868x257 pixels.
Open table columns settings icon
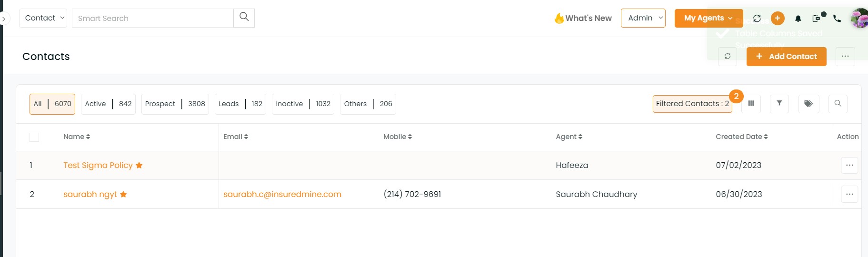click(751, 103)
